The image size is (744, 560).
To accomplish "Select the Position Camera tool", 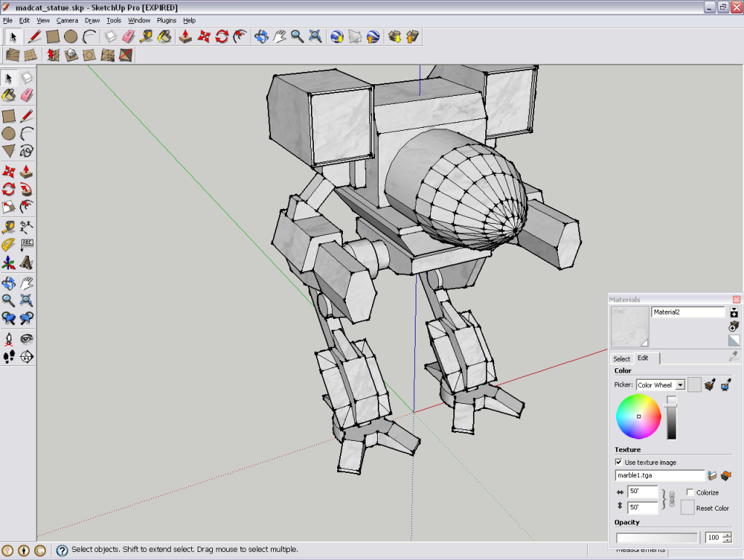I will pyautogui.click(x=9, y=338).
